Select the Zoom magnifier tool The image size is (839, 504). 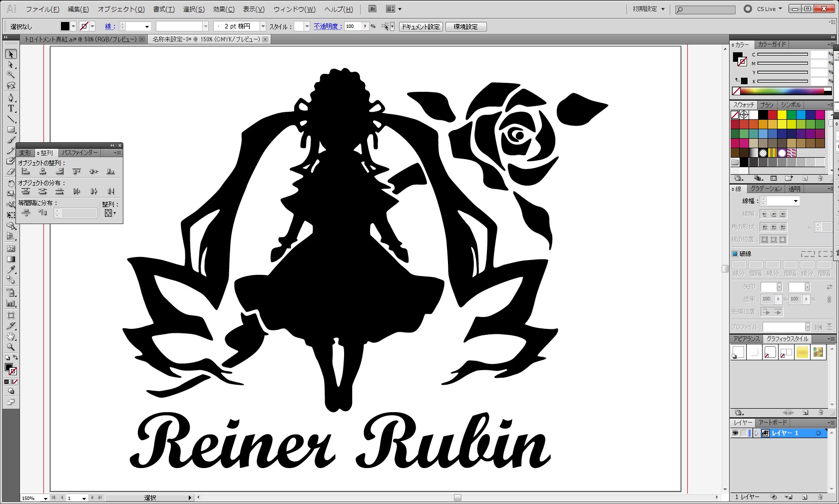tap(11, 347)
